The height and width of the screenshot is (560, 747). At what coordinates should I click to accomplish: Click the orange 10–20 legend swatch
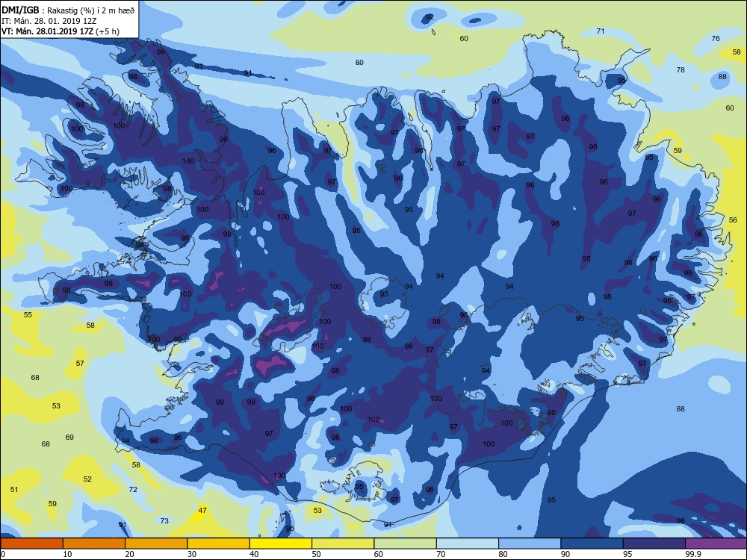click(94, 544)
